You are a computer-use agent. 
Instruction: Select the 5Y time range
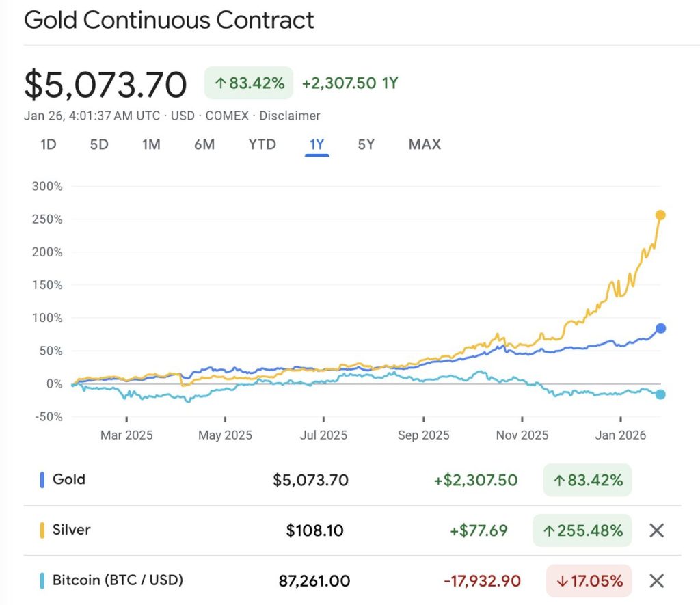365,144
